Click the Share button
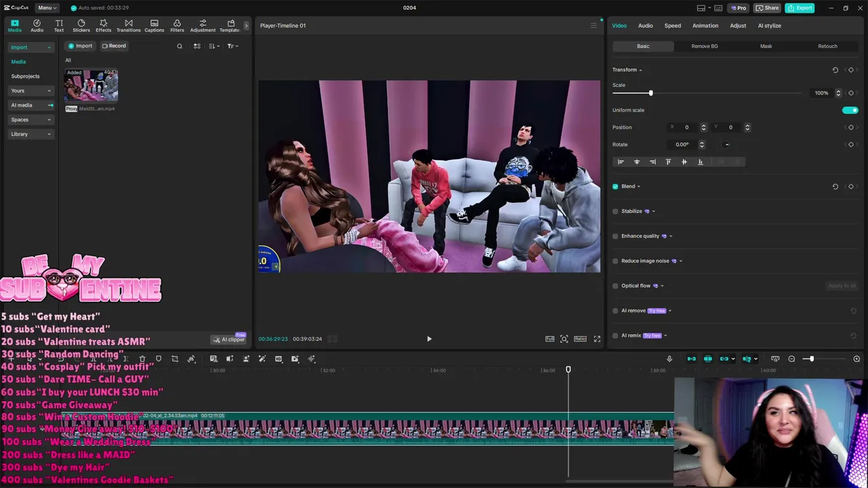 768,8
